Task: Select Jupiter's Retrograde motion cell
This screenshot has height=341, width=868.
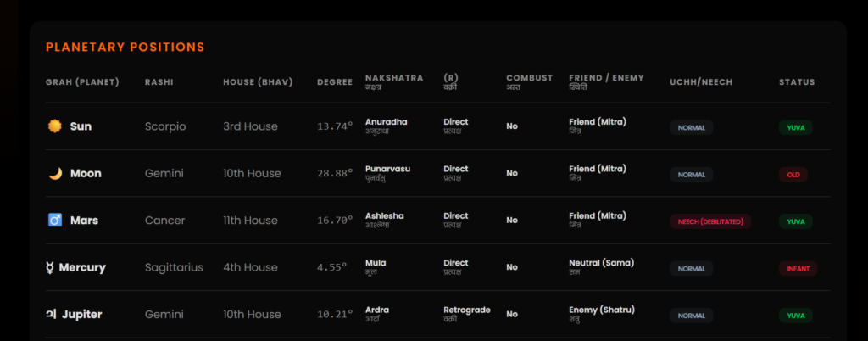Action: coord(466,310)
